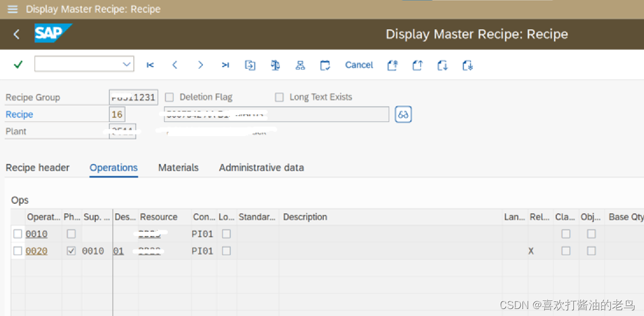Open operation 0010 link
The height and width of the screenshot is (316, 644).
click(37, 234)
